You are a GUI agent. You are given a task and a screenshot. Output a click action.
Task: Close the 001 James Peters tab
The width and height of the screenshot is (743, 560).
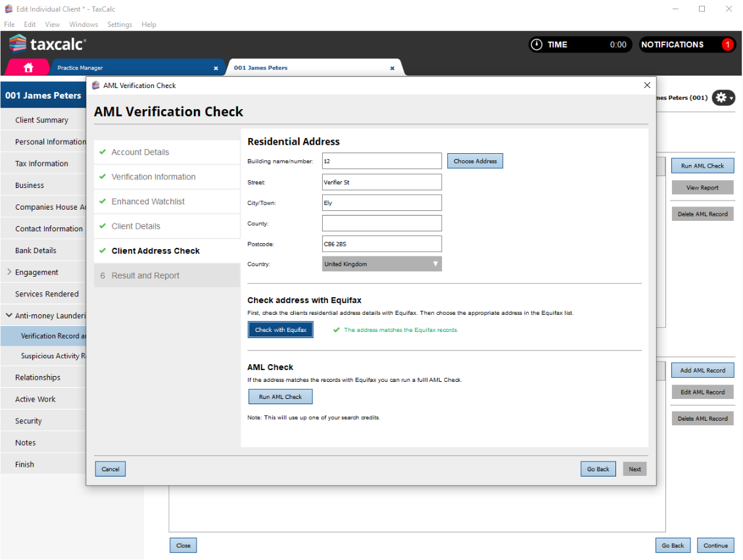click(392, 68)
